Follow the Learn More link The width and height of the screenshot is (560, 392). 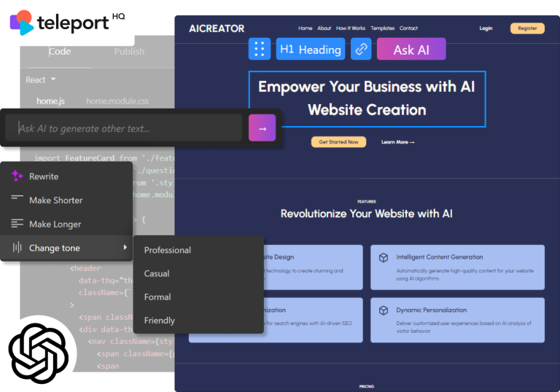398,142
